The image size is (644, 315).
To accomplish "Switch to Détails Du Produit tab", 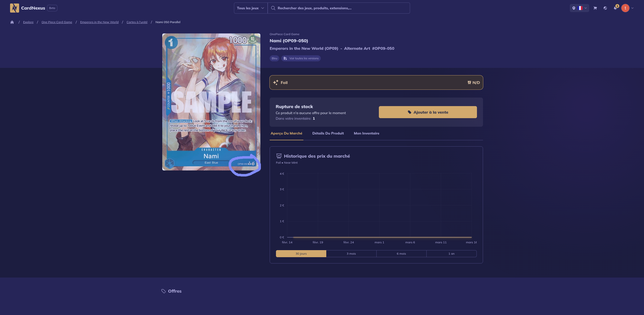I will [x=328, y=133].
